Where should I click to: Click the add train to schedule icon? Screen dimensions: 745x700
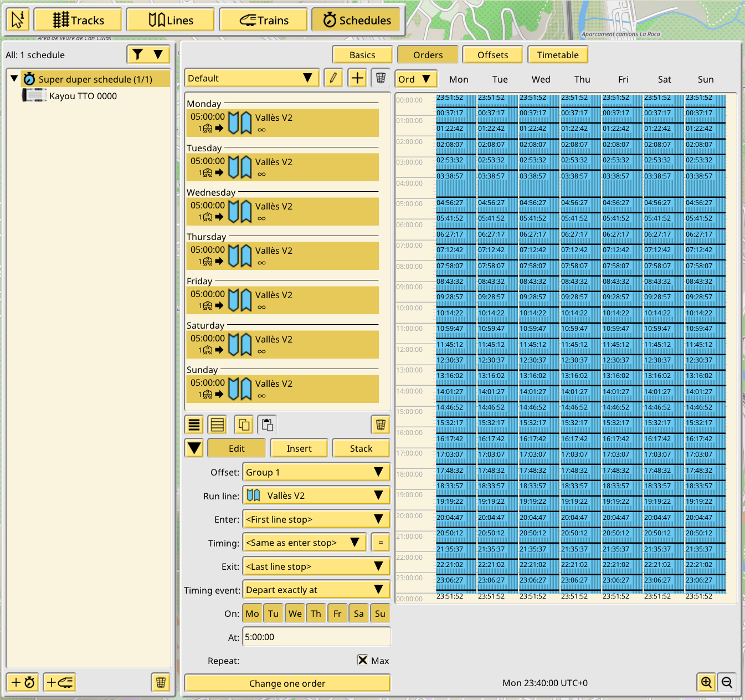(59, 682)
